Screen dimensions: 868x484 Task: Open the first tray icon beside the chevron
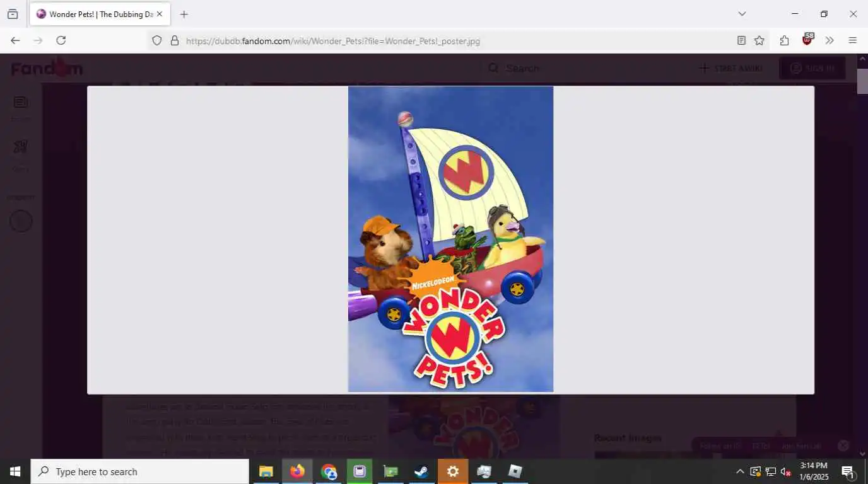click(755, 471)
